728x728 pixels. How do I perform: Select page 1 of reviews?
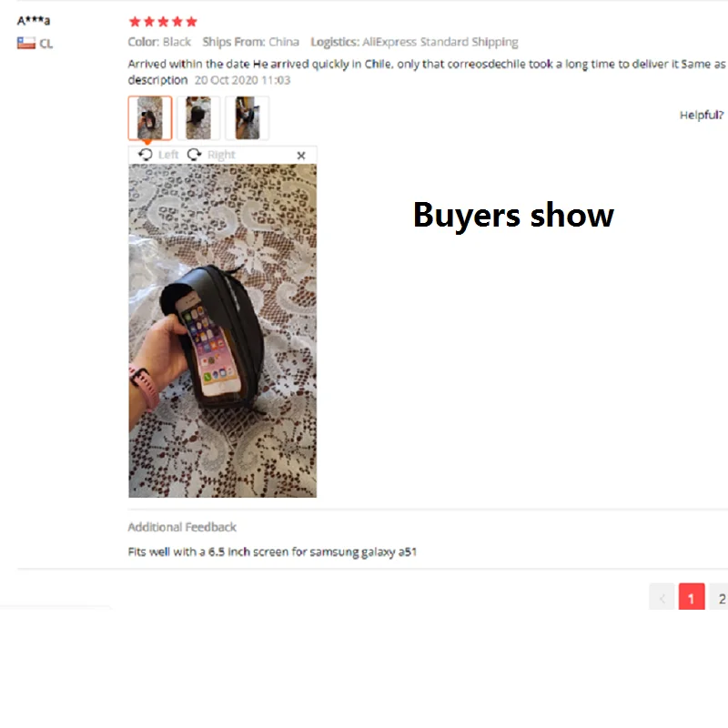(x=692, y=598)
